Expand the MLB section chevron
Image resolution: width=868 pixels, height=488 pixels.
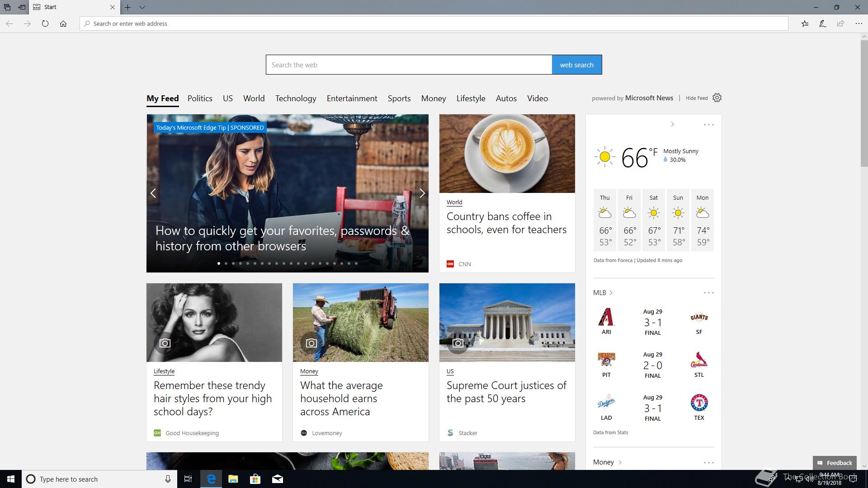611,293
